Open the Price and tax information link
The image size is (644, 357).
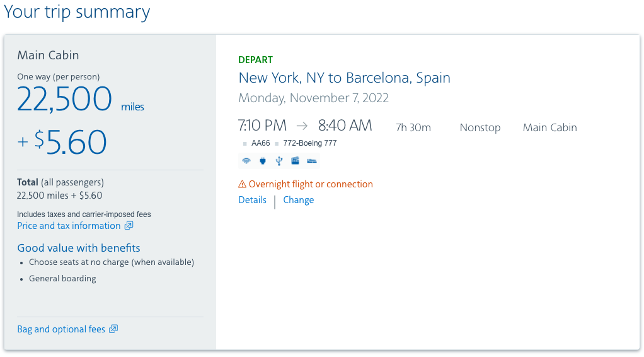point(69,226)
